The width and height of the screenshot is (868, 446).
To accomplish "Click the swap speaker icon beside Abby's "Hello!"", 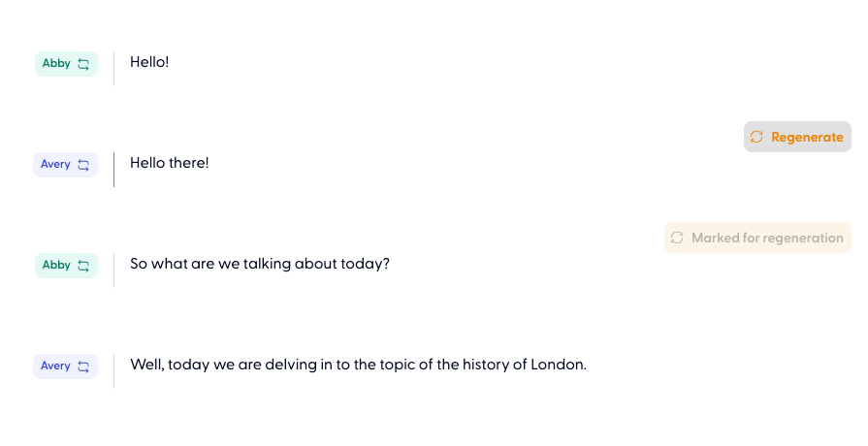I will point(83,64).
